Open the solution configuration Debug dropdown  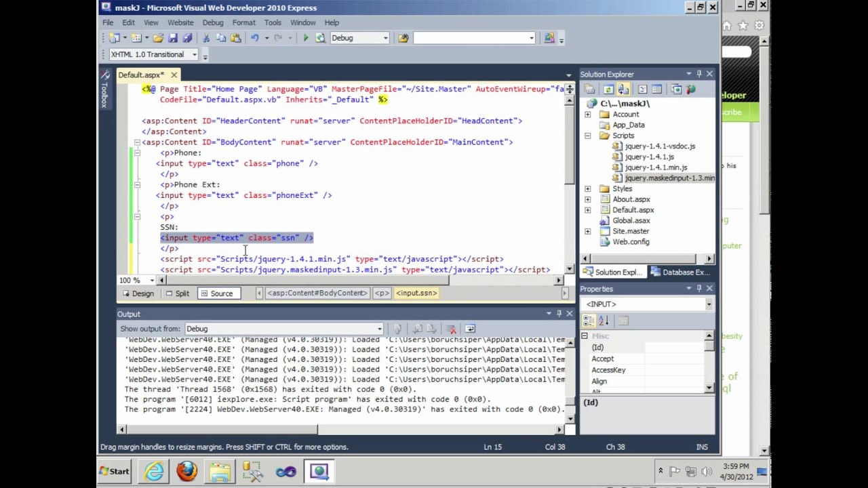[x=385, y=38]
